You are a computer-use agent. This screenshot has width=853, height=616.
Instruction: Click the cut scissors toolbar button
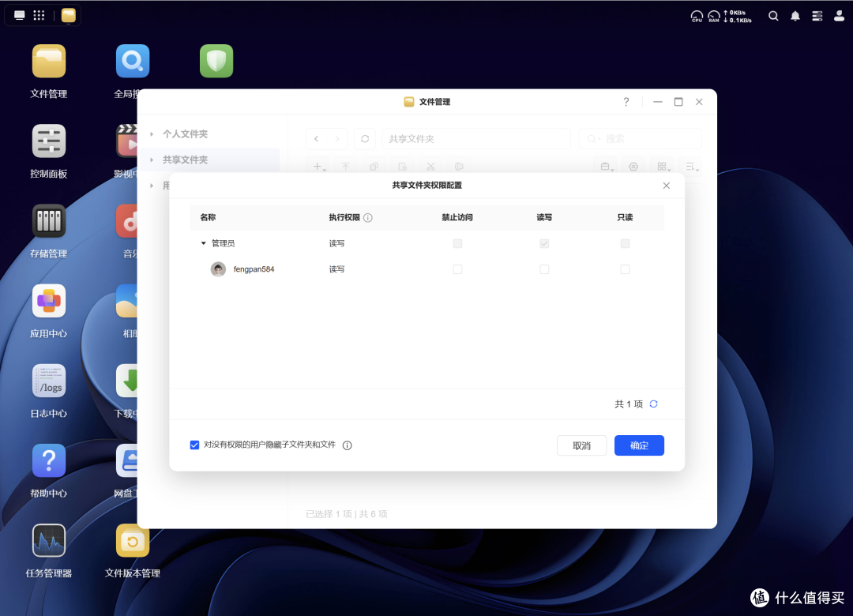pyautogui.click(x=430, y=167)
